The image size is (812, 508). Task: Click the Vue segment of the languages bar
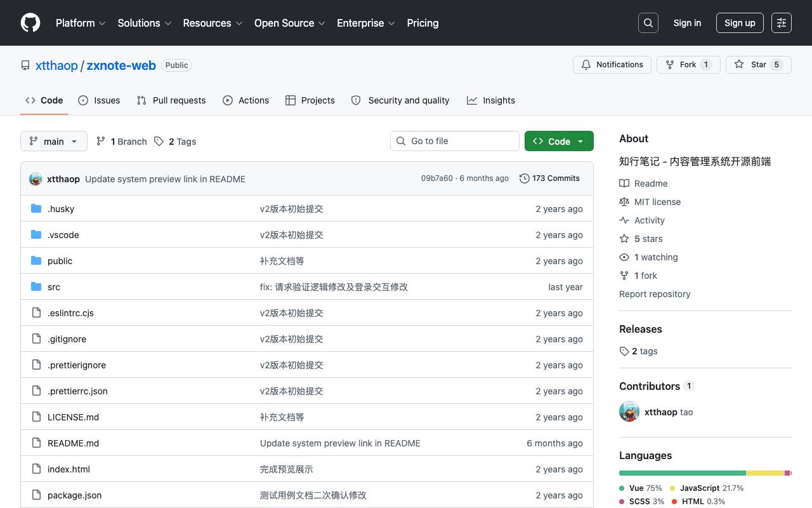click(x=683, y=473)
